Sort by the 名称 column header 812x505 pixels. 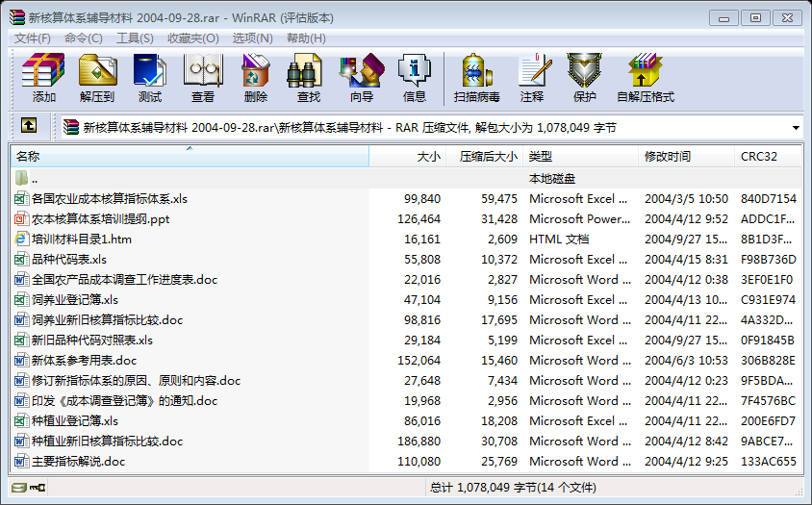pyautogui.click(x=190, y=156)
